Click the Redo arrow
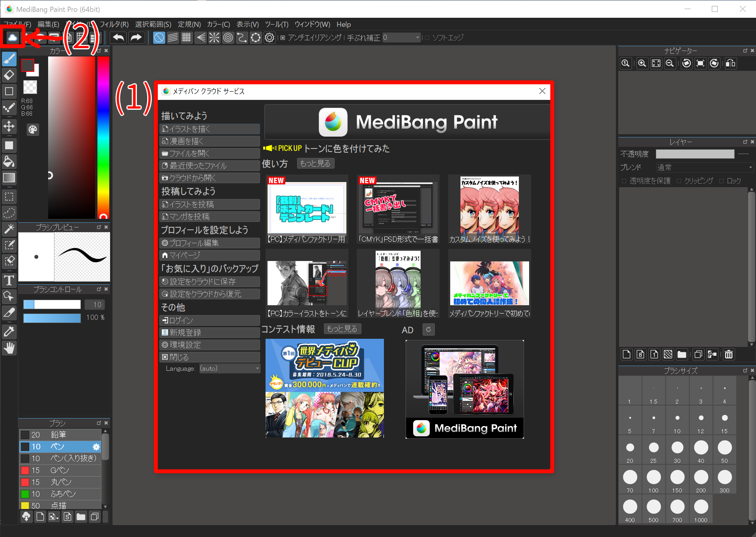756x537 pixels. pos(136,38)
